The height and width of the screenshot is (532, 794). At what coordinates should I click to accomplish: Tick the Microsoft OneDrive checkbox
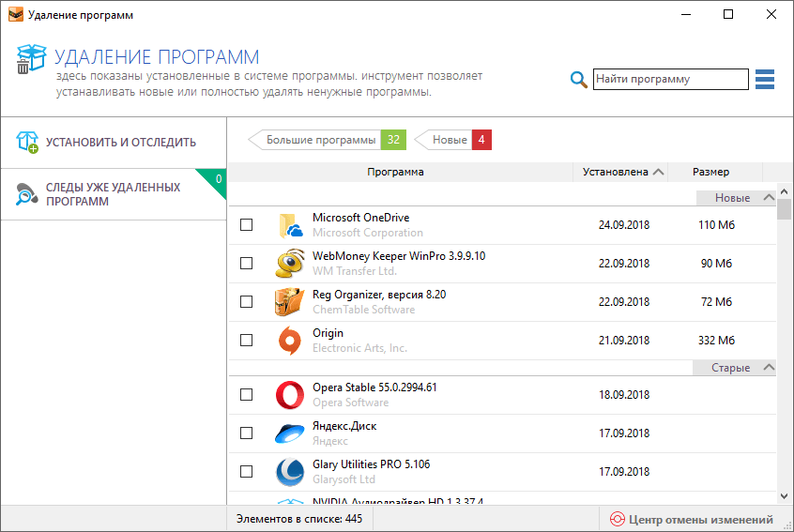coord(247,225)
